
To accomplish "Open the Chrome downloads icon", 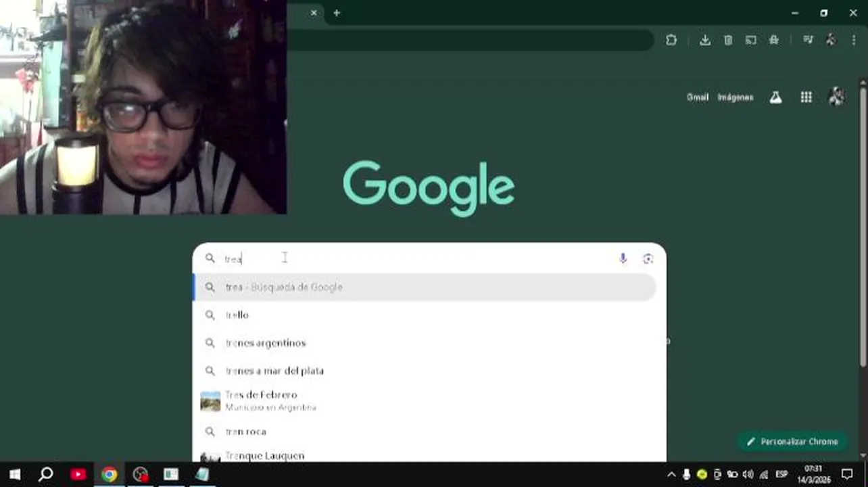I will pos(704,40).
